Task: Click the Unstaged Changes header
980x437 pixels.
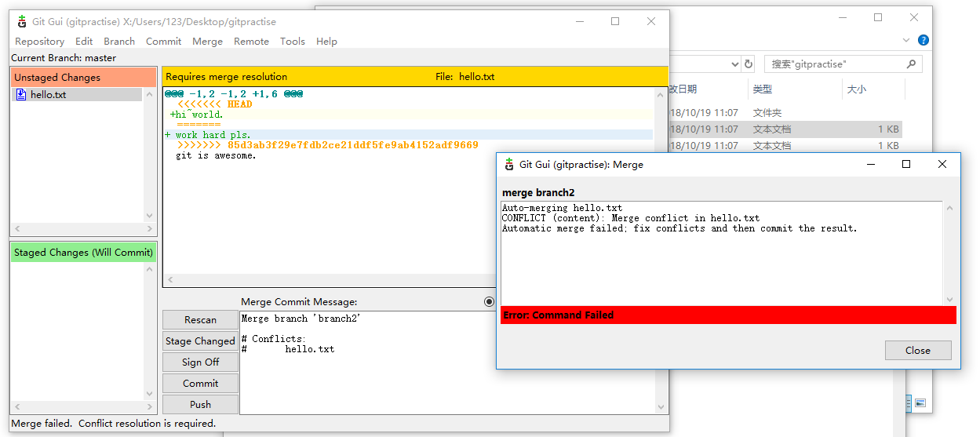Action: pos(83,77)
